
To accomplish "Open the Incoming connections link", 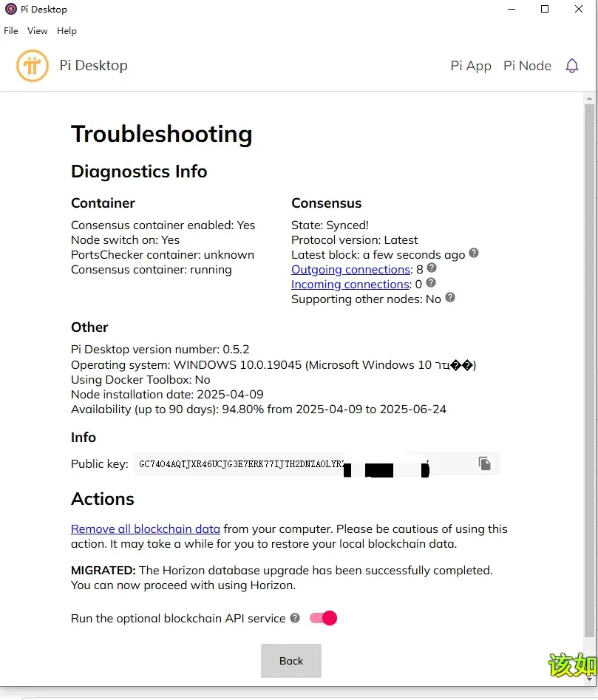I will click(350, 285).
